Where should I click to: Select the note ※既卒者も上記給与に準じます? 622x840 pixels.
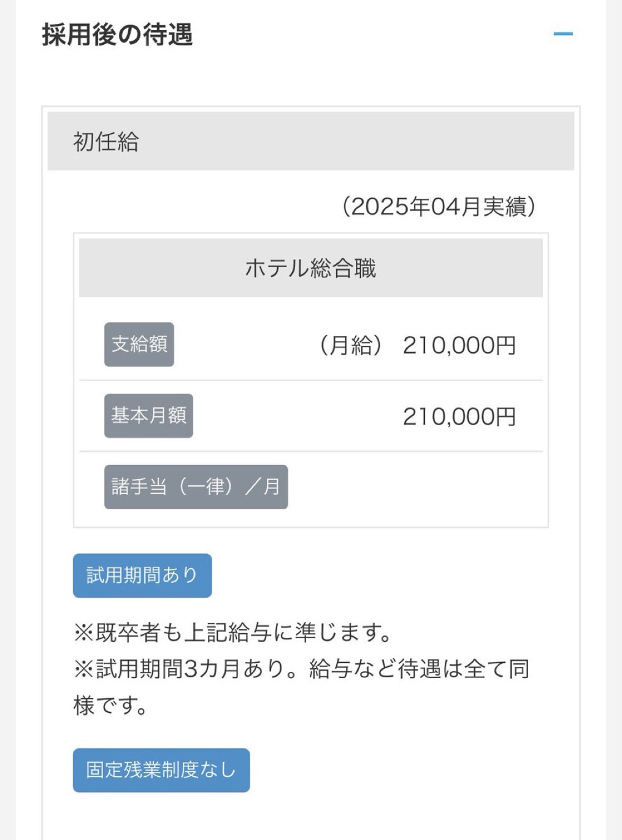click(233, 633)
